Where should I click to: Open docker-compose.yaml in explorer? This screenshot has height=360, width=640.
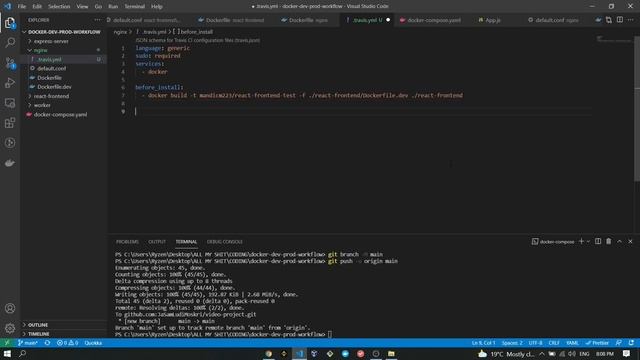[x=60, y=115]
